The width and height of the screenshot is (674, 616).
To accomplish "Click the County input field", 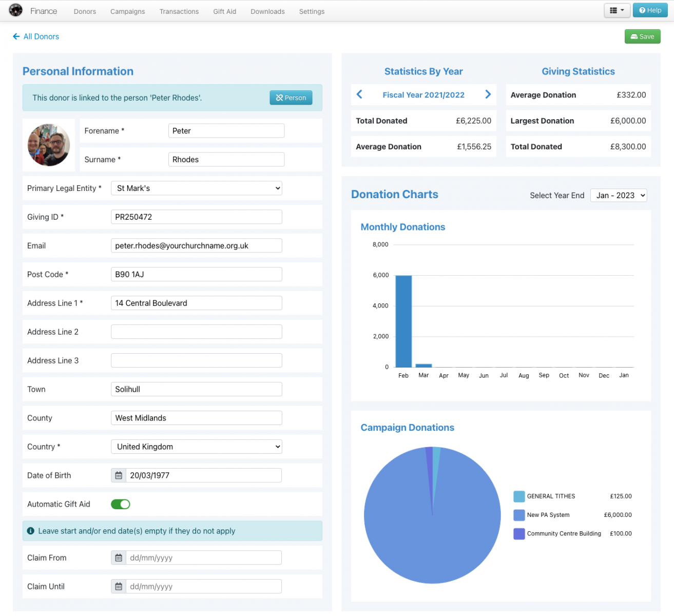I will [197, 418].
